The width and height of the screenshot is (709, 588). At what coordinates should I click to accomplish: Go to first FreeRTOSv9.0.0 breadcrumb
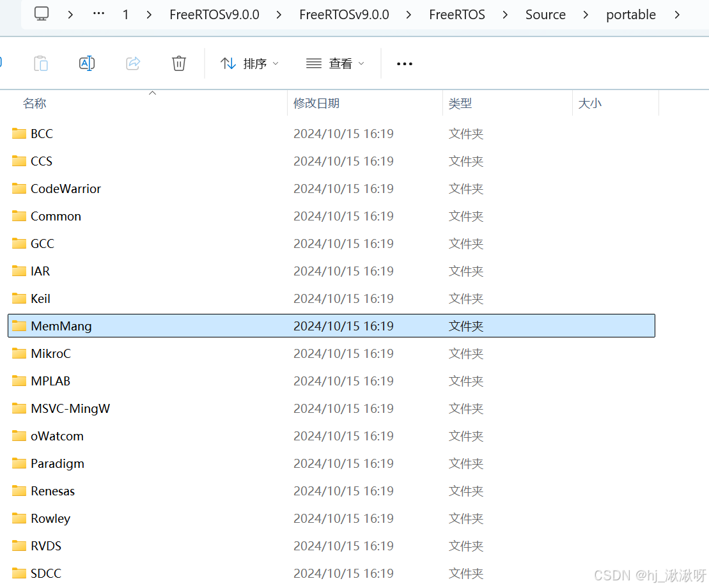coord(214,15)
